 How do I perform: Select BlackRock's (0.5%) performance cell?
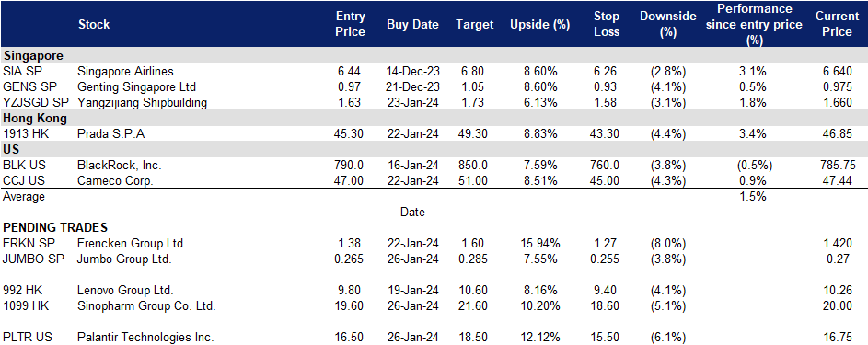(752, 166)
